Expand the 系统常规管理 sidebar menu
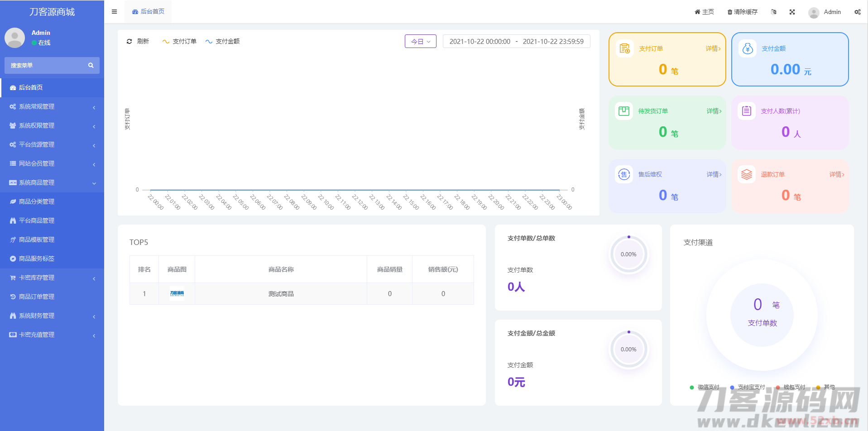Screen dimensions: 868x431 point(52,107)
